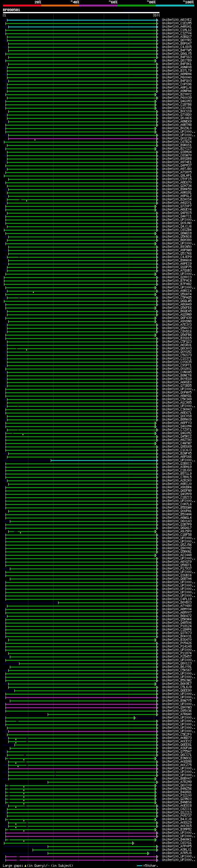Click the UniRef100_A9J5P0 label
This screenshot has height=868, width=197.
[177, 531]
